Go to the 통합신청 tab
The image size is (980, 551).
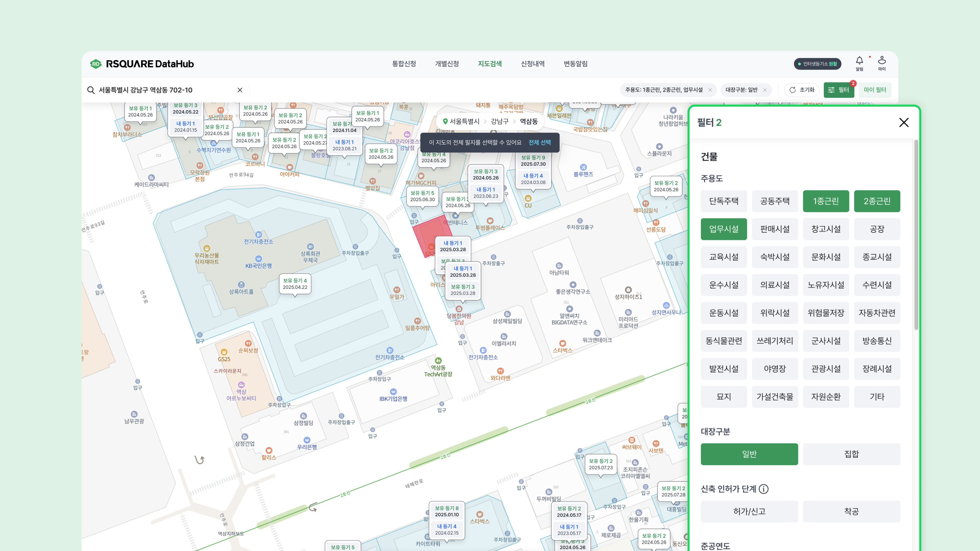coord(404,64)
